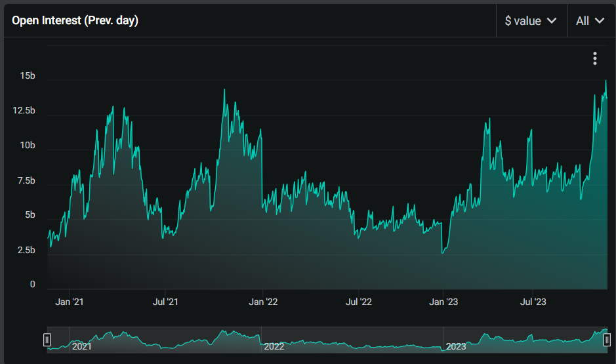
Task: Click the Jan '23 x-axis label
Action: [443, 302]
